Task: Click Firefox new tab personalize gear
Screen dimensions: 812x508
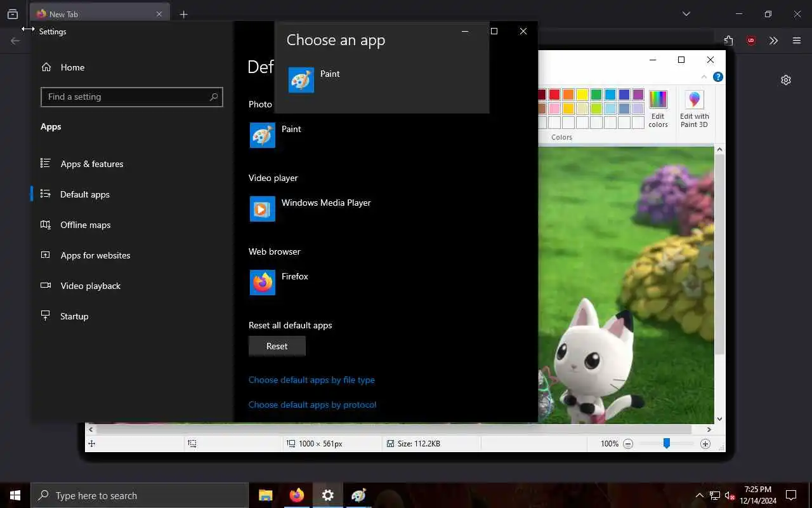Action: point(786,80)
